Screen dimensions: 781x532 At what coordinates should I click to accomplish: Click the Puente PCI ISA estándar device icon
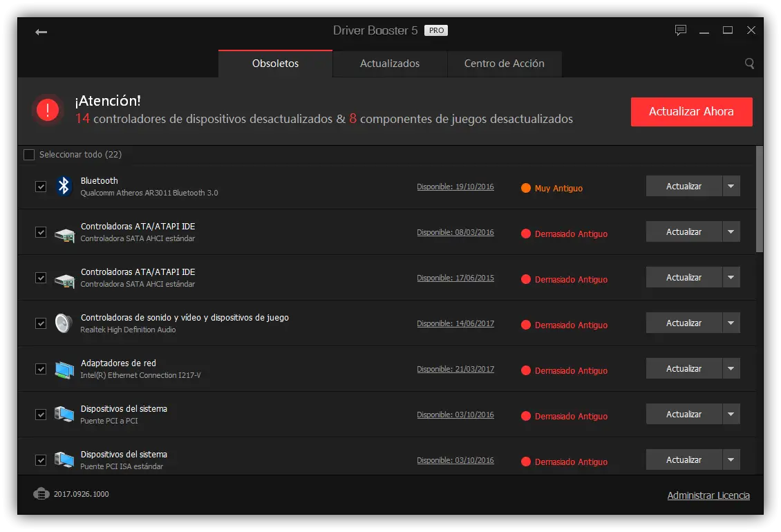(64, 460)
